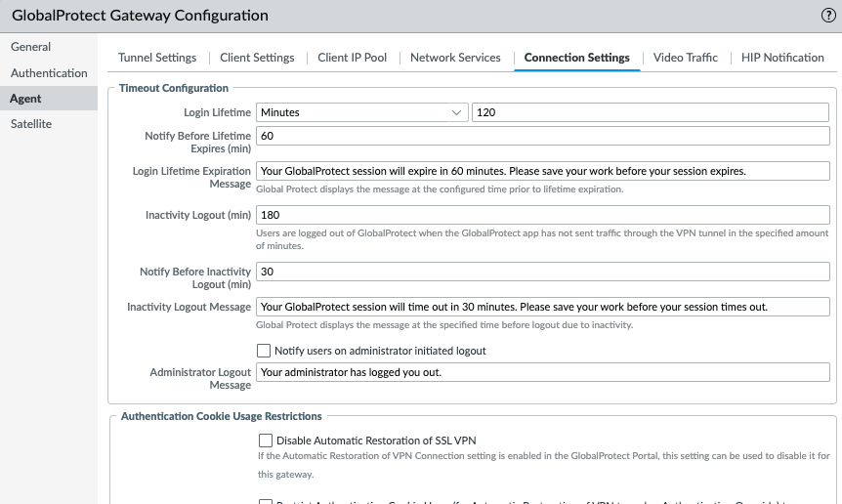Viewport: 842px width, 504px height.
Task: Select the Network Services tab
Action: (455, 58)
